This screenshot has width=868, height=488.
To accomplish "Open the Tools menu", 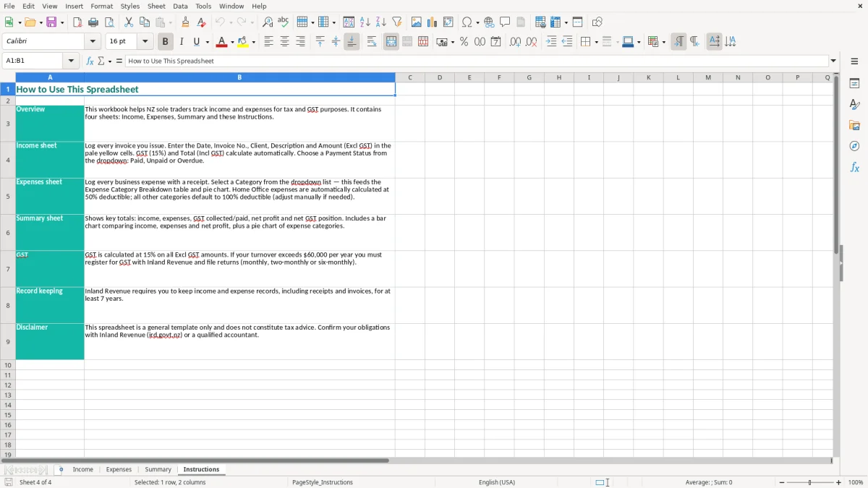I will 203,6.
